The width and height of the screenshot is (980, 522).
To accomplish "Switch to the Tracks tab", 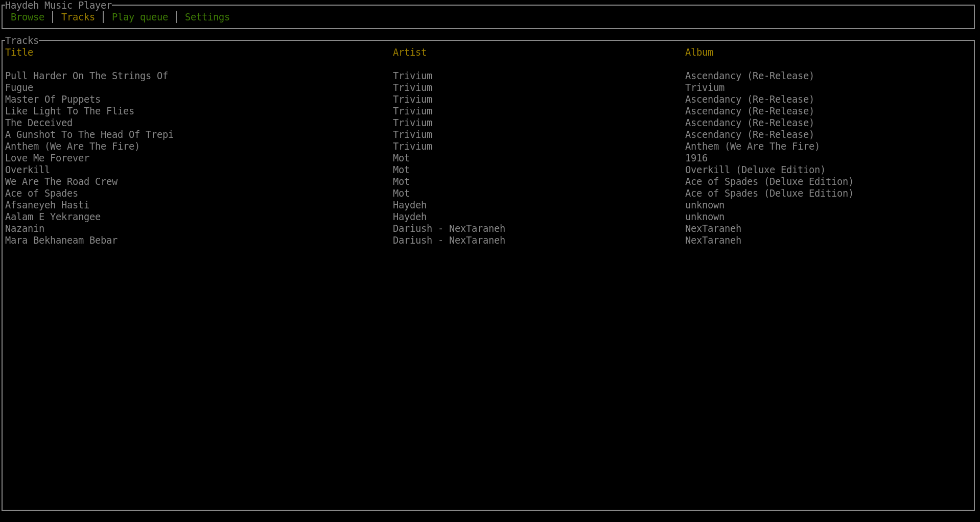I will pos(78,17).
